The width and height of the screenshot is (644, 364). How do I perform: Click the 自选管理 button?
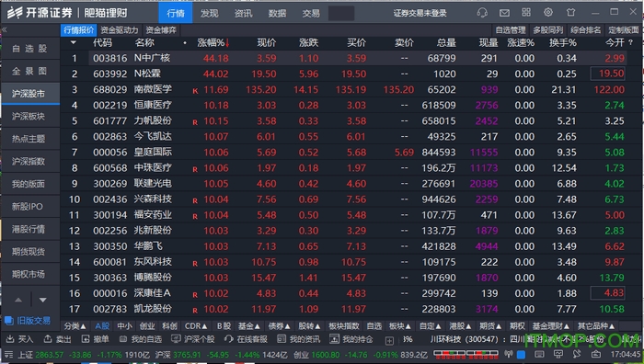click(x=511, y=30)
